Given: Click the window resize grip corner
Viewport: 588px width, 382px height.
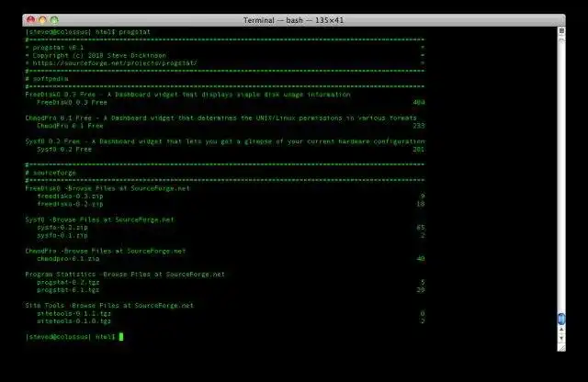Looking at the screenshot, I should (561, 347).
